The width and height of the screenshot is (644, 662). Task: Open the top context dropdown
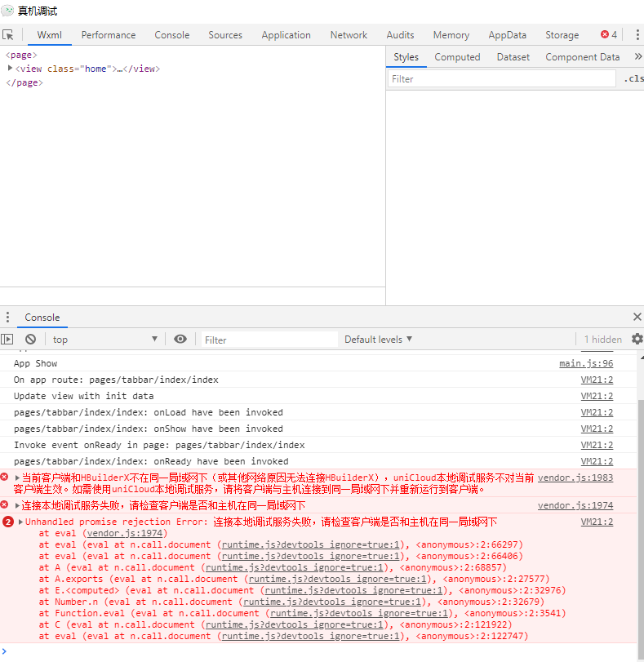point(104,340)
